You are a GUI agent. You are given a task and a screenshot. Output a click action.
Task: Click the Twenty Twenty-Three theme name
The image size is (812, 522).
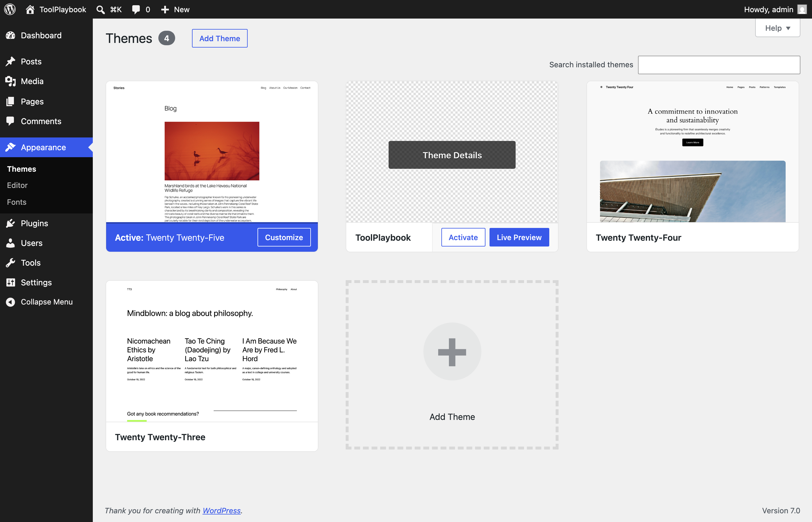click(160, 437)
